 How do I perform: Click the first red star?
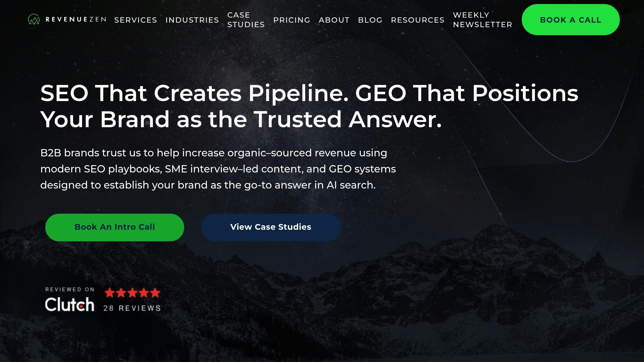click(110, 293)
